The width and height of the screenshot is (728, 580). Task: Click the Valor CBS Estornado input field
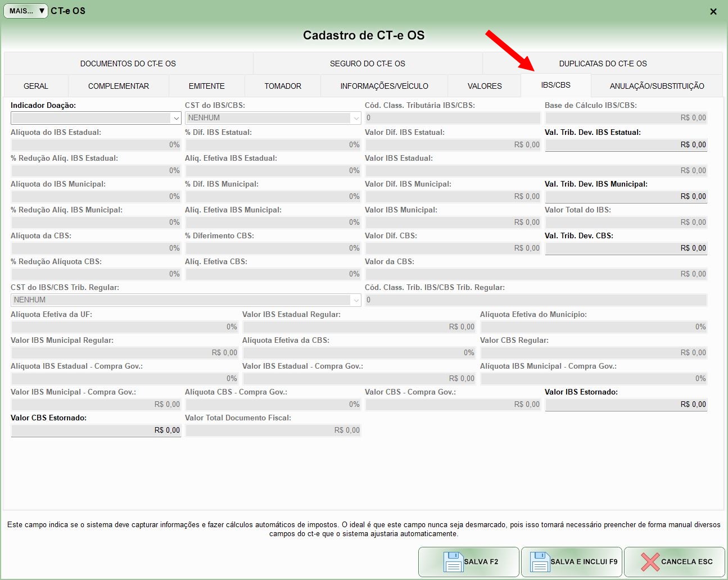tap(96, 431)
